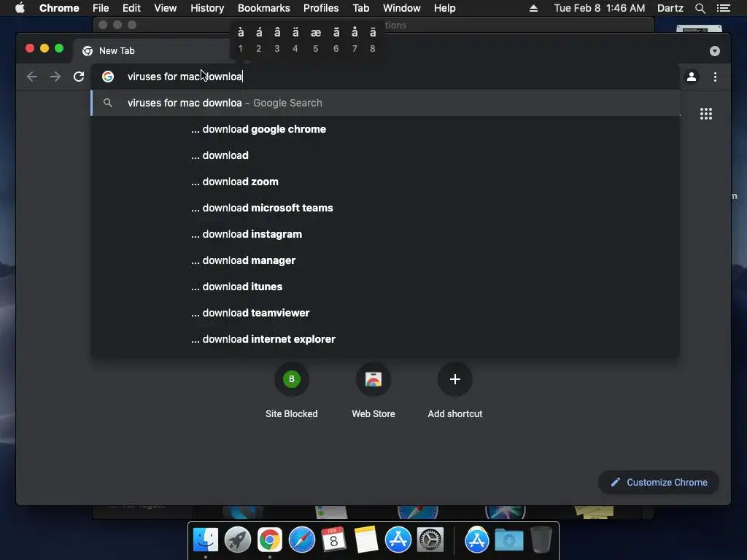Select the New Tab tab
The image size is (747, 560).
(x=151, y=51)
